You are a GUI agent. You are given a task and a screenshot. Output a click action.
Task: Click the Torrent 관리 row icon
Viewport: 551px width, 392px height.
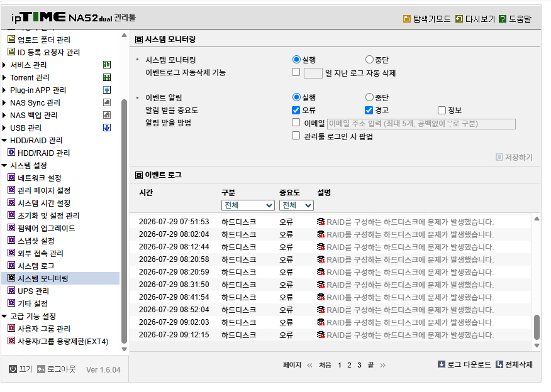(107, 77)
